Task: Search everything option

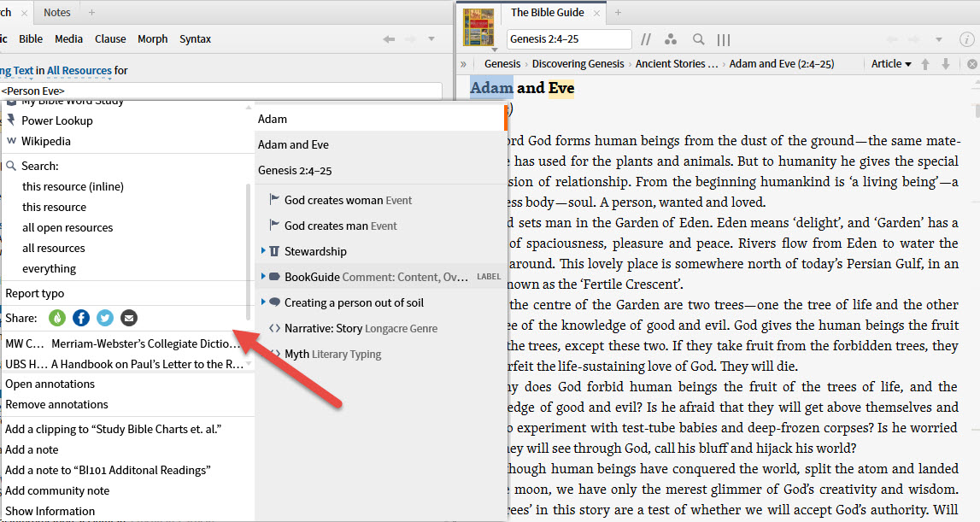Action: coord(49,269)
